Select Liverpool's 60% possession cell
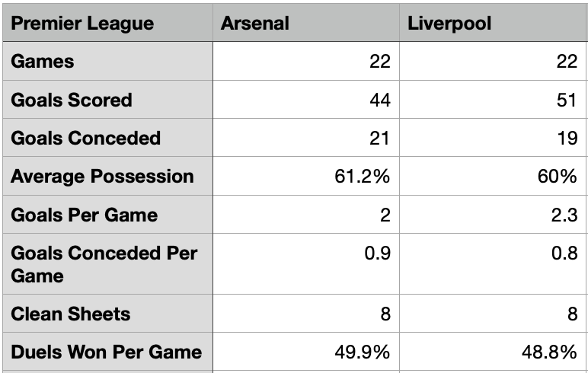The height and width of the screenshot is (373, 588). [493, 176]
